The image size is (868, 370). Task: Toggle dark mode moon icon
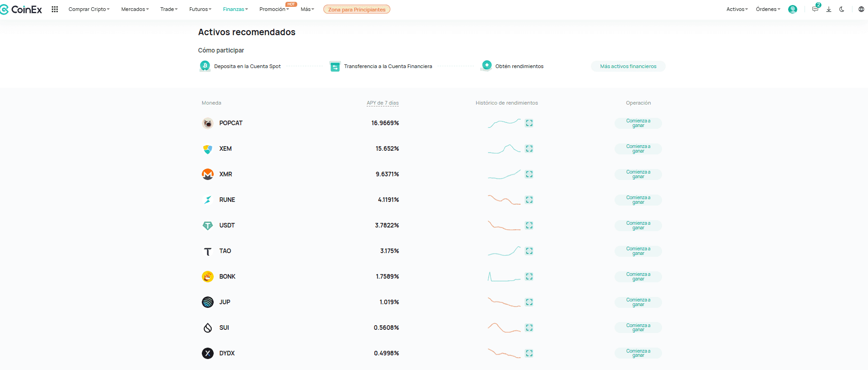pos(842,9)
